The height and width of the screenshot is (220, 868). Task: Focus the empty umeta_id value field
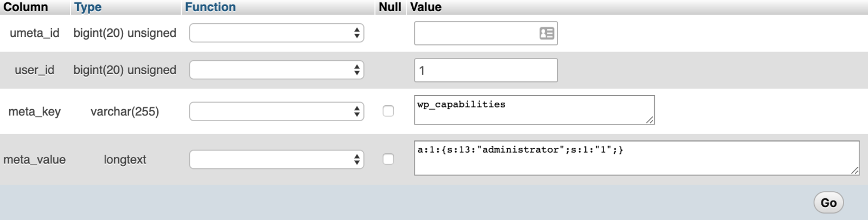[486, 33]
